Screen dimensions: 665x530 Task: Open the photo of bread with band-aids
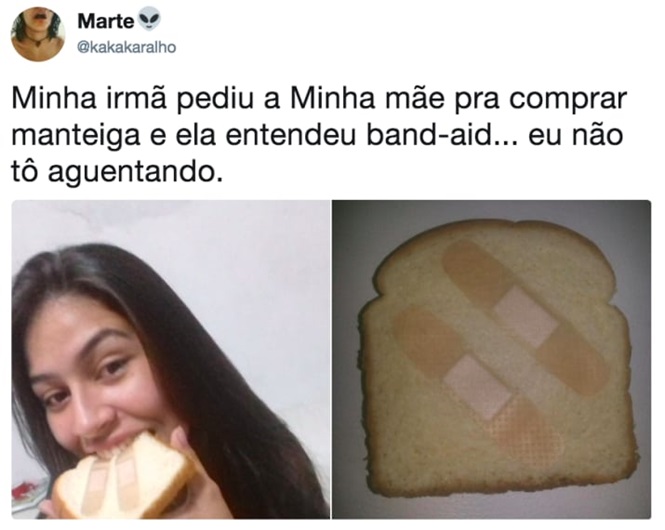[x=491, y=360]
